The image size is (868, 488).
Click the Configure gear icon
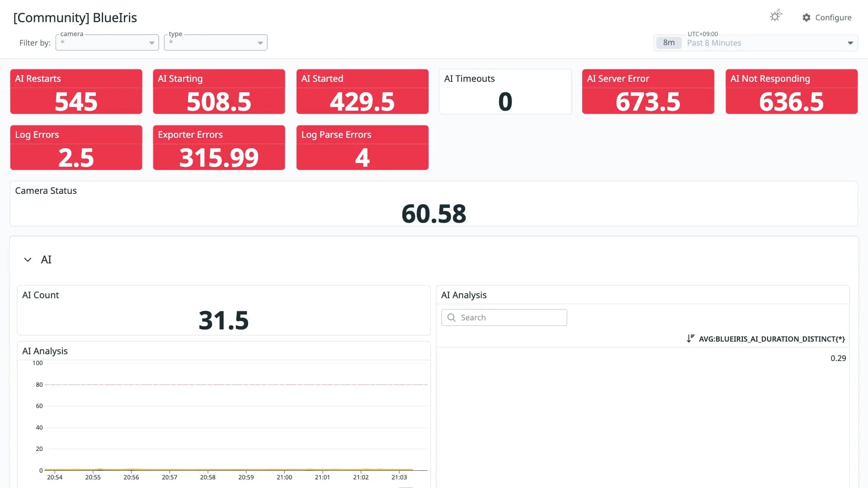click(x=807, y=18)
